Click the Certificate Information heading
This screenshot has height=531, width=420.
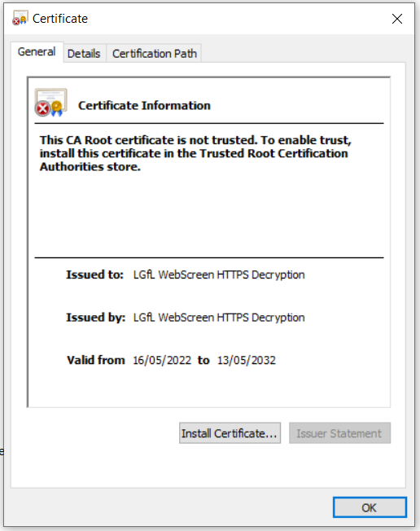(144, 106)
